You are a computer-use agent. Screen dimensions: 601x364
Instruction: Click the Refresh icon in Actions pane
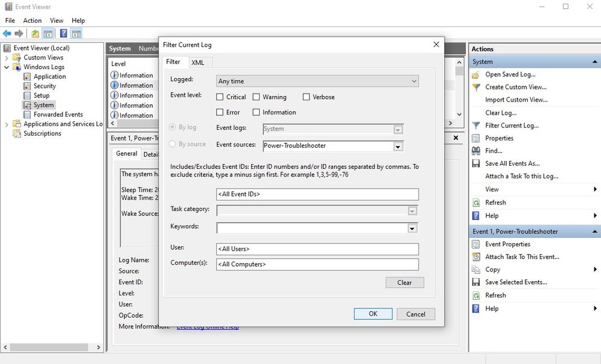point(478,202)
